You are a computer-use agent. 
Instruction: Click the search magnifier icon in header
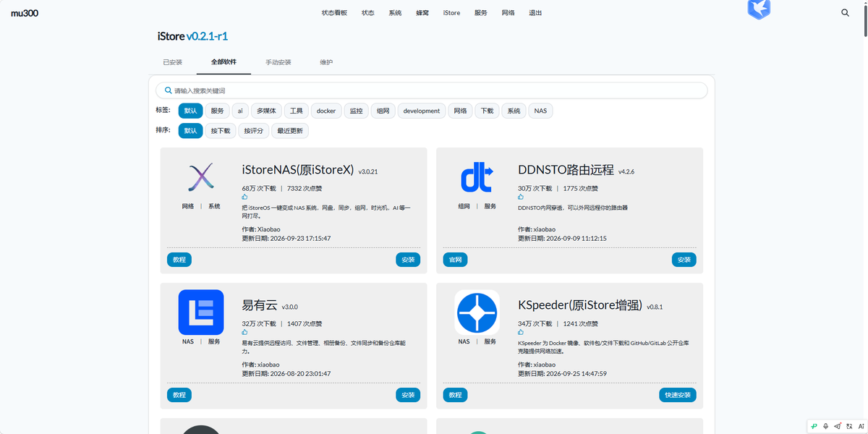tap(845, 12)
